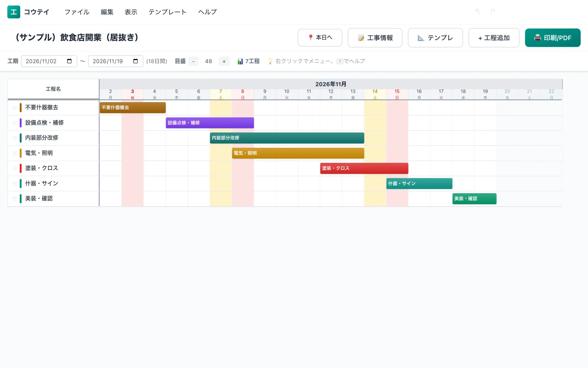The image size is (588, 368).
Task: Grab the drag handle for 設備点検・補修 row
Action: [x=15, y=123]
